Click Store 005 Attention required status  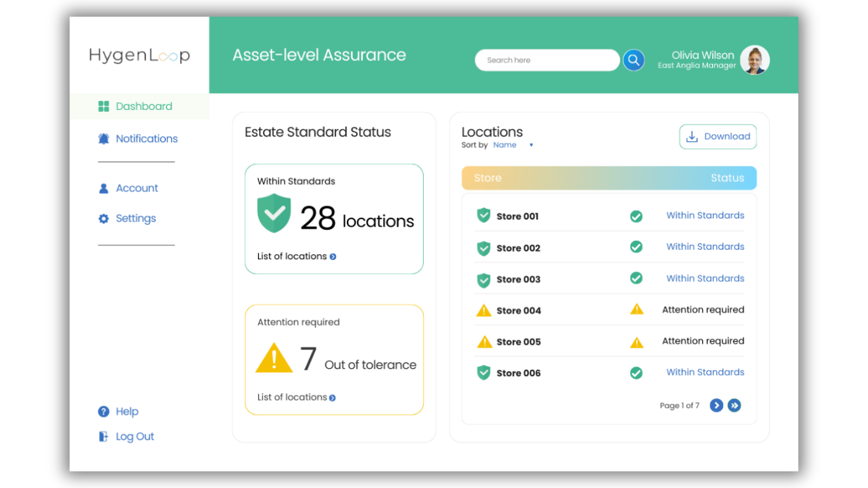coord(703,341)
